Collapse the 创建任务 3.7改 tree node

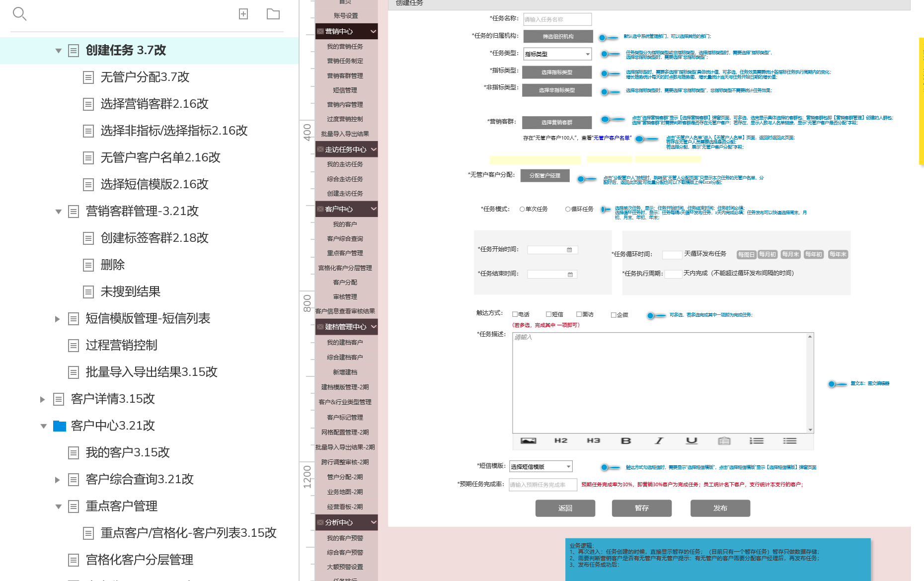58,51
